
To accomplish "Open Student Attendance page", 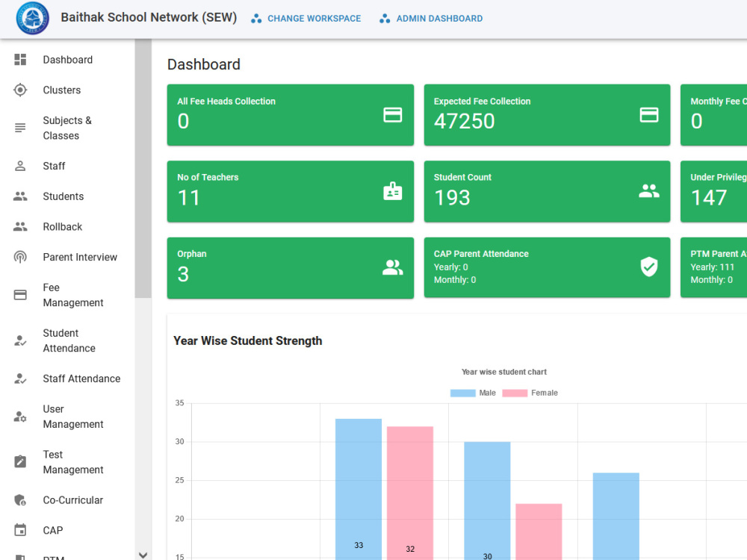I will coord(68,340).
